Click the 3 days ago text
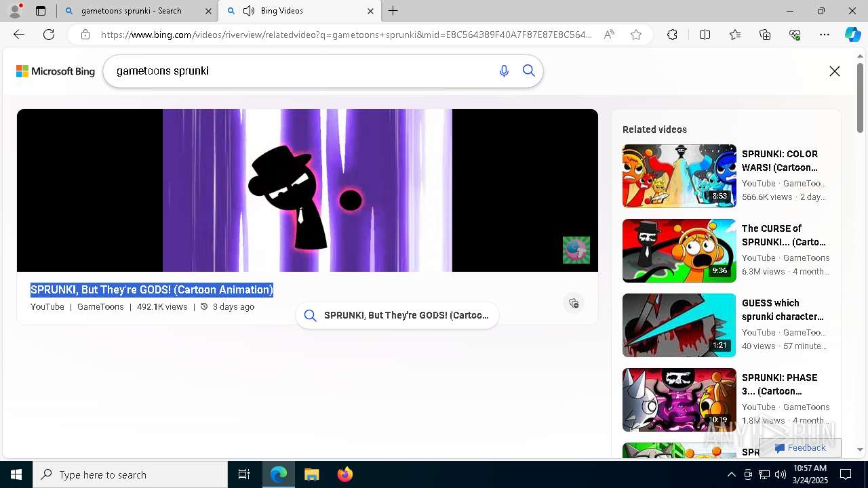This screenshot has width=868, height=488. pyautogui.click(x=233, y=307)
